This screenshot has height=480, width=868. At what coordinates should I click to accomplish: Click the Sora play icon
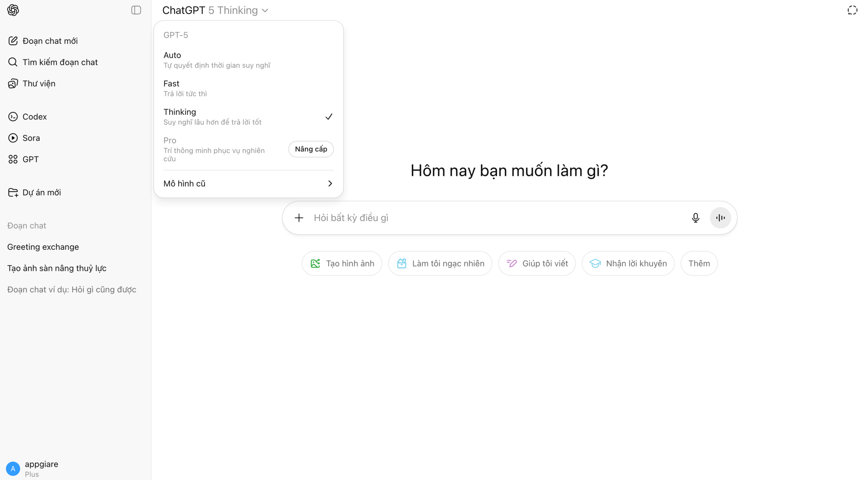(13, 138)
